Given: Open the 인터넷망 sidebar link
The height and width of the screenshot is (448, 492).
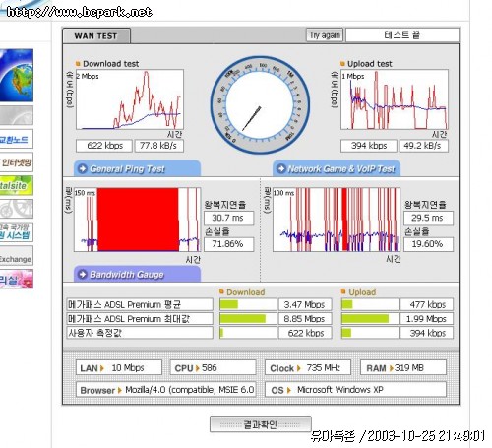Looking at the screenshot, I should 17,162.
